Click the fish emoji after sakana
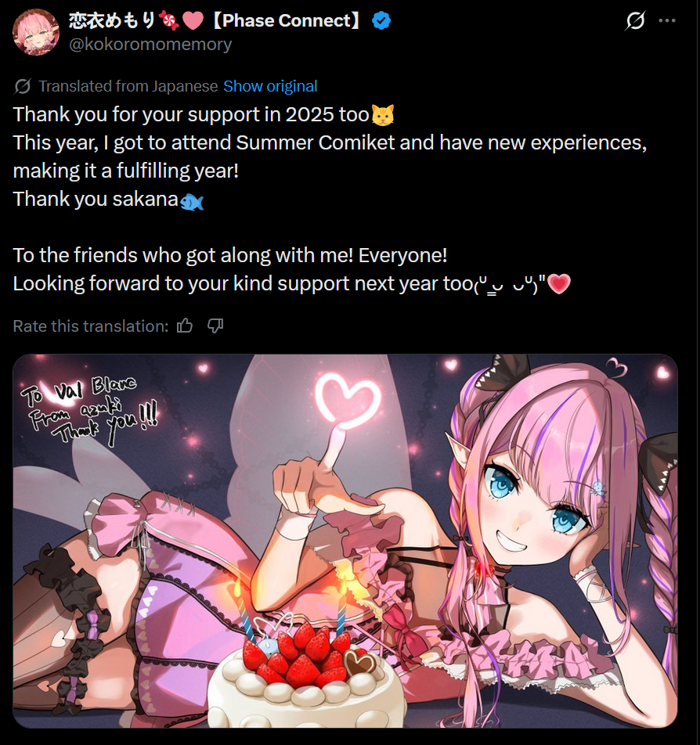 192,201
